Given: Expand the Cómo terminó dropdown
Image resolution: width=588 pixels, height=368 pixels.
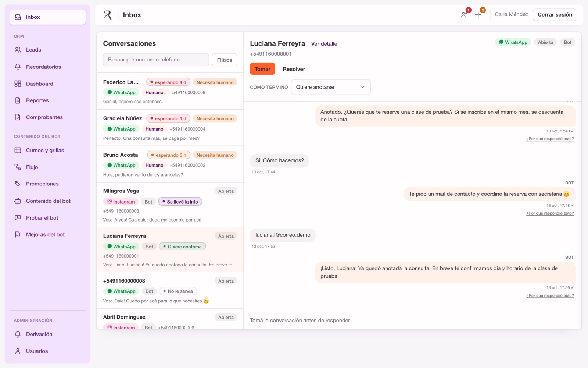Looking at the screenshot, I should pyautogui.click(x=331, y=87).
